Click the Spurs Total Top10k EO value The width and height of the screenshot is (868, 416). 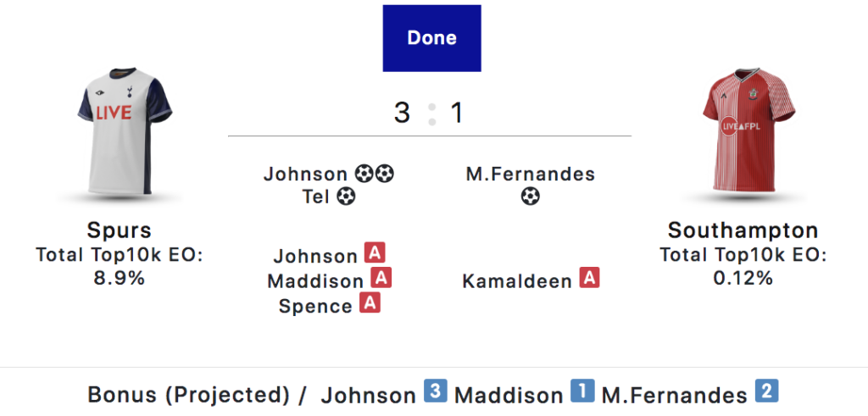tap(120, 278)
